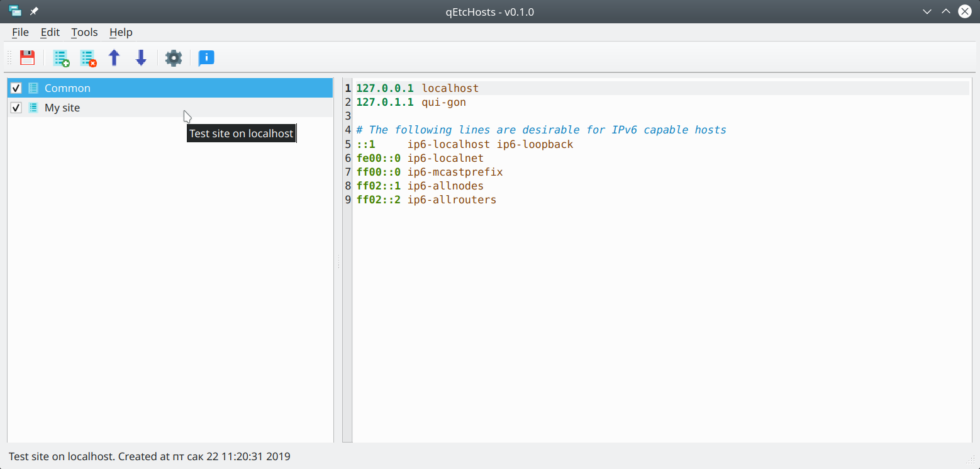Click the ip6-loopback text
This screenshot has height=469, width=980.
535,144
